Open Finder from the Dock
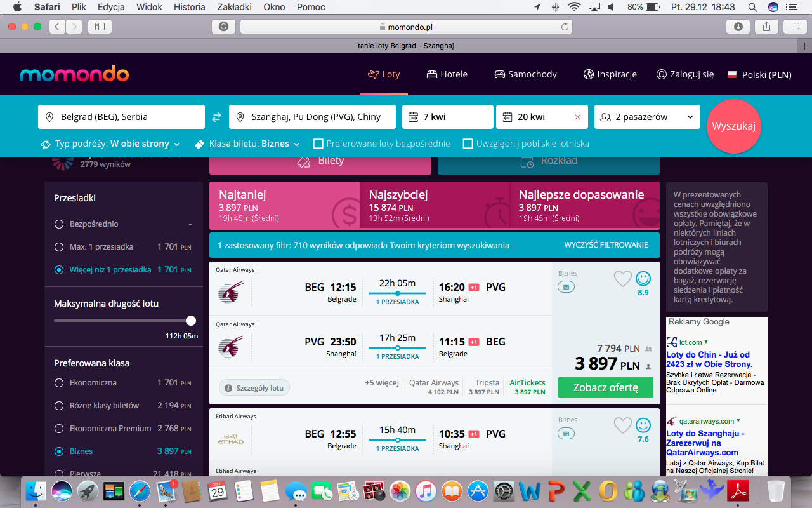Viewport: 812px width, 508px height. click(36, 491)
